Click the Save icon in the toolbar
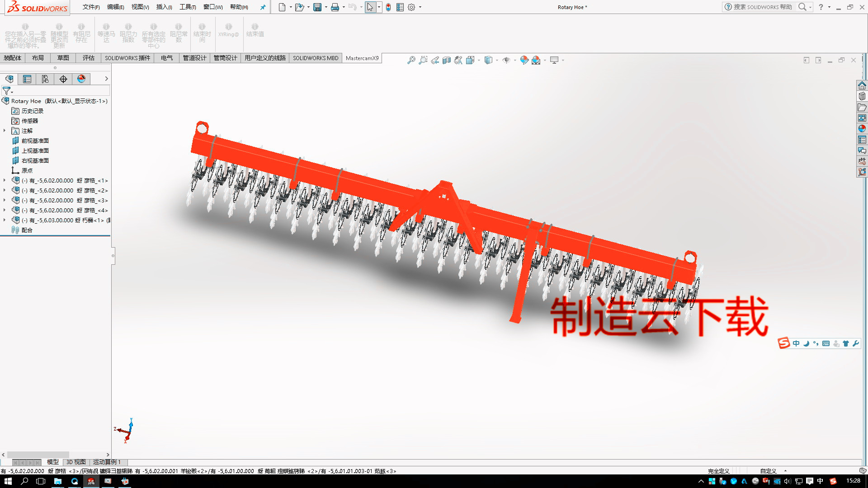Viewport: 868px width, 488px height. pos(316,7)
